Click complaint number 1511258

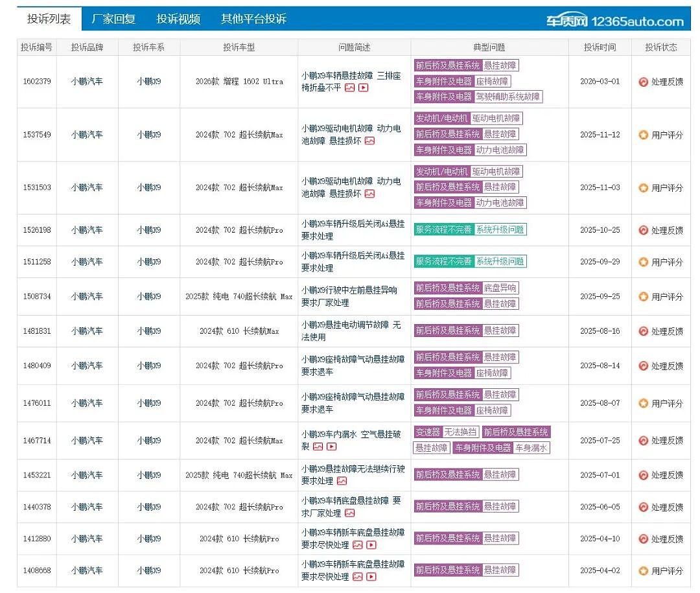click(37, 262)
